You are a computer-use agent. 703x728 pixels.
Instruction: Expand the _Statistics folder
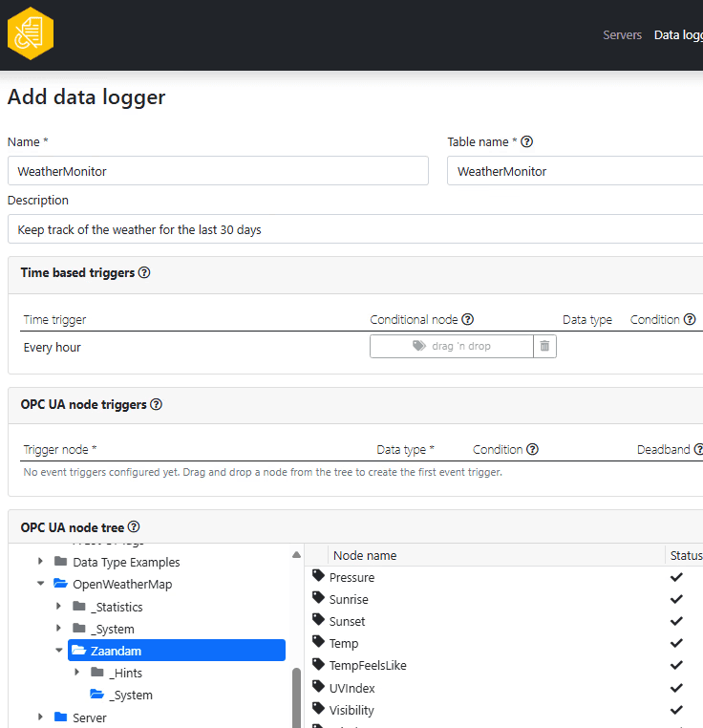58,606
